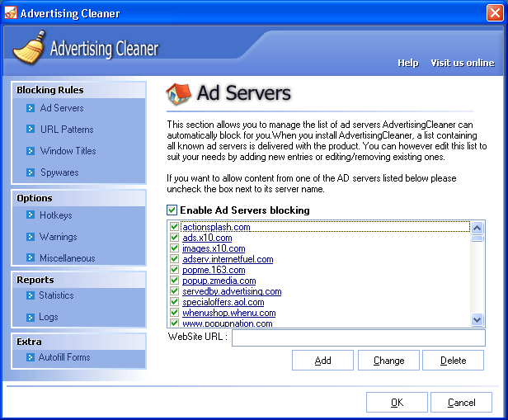Uncheck the whenushop.whenu.com checkbox
The width and height of the screenshot is (508, 420).
[x=174, y=312]
